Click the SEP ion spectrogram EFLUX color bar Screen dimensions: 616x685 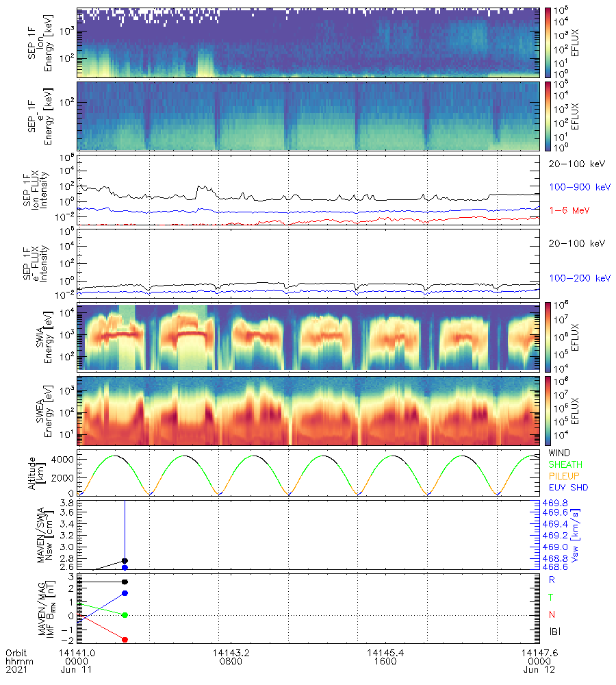pos(549,42)
